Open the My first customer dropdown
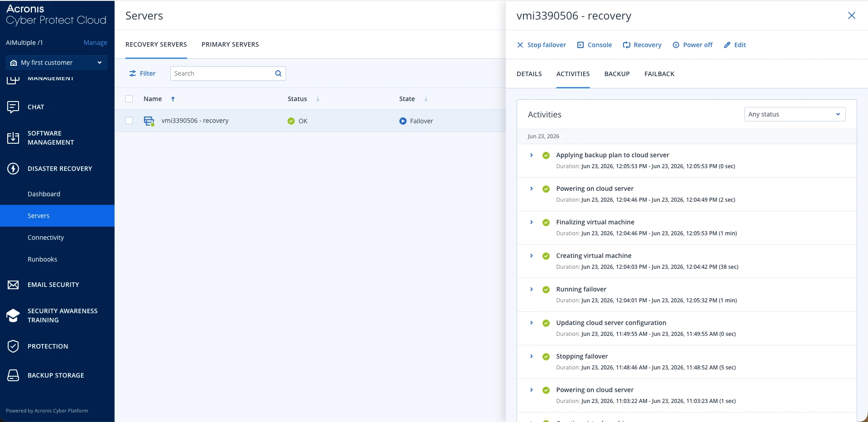 (x=57, y=63)
